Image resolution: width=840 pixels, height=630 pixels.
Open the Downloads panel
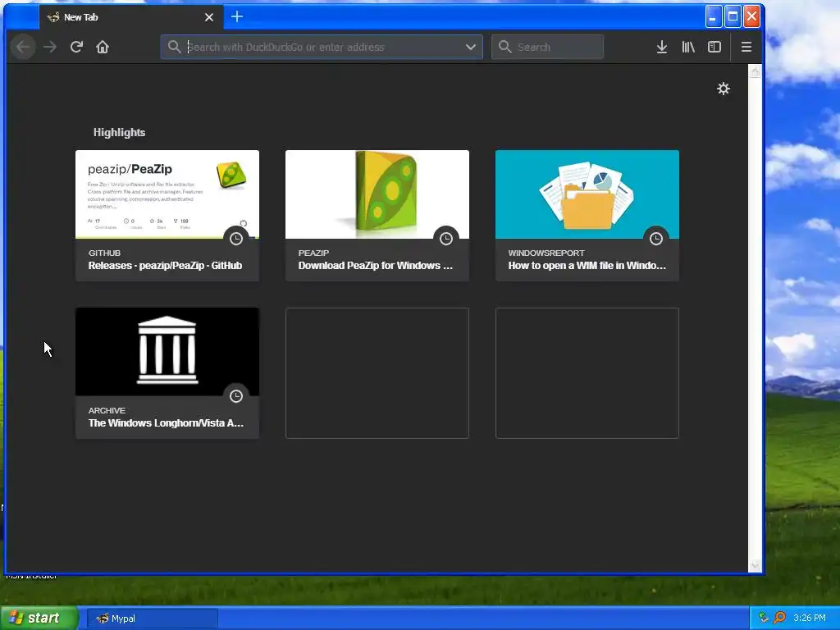[662, 47]
